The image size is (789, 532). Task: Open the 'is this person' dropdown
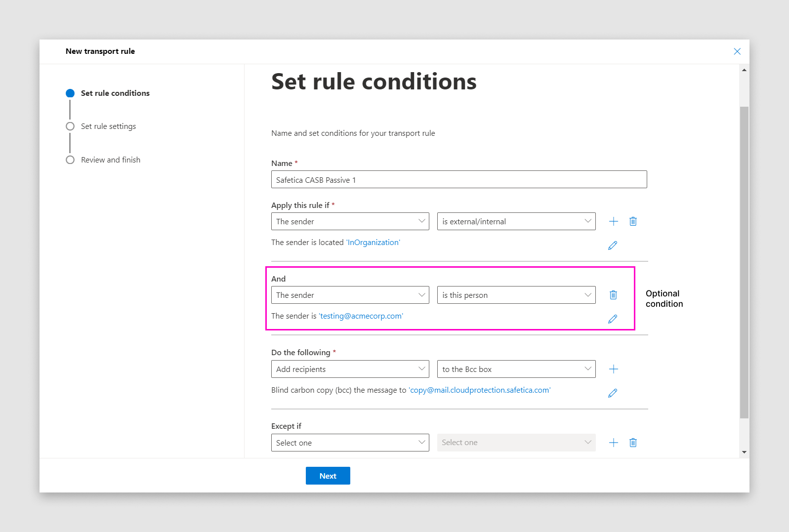[x=516, y=295]
